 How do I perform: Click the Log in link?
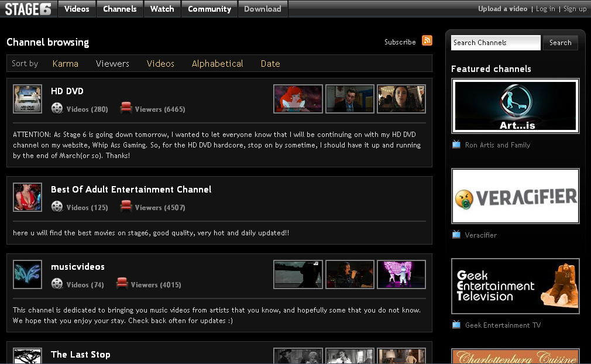(x=545, y=9)
